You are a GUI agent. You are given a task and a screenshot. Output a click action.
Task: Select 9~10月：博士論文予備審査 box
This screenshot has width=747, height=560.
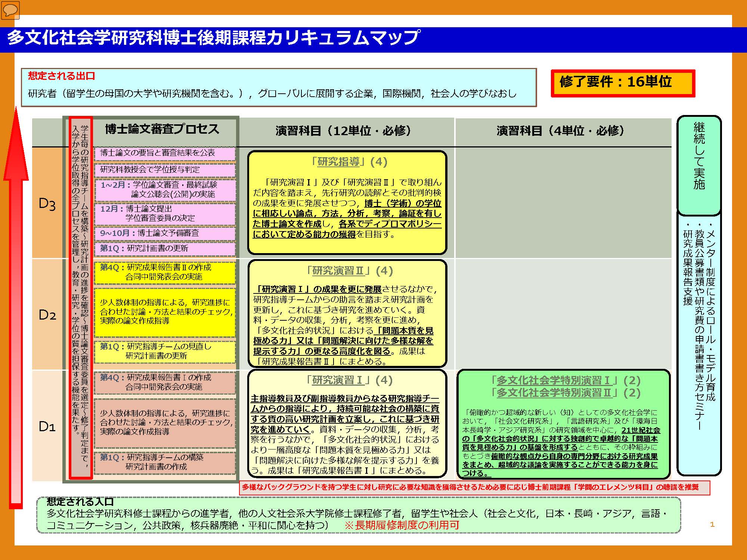tap(165, 234)
